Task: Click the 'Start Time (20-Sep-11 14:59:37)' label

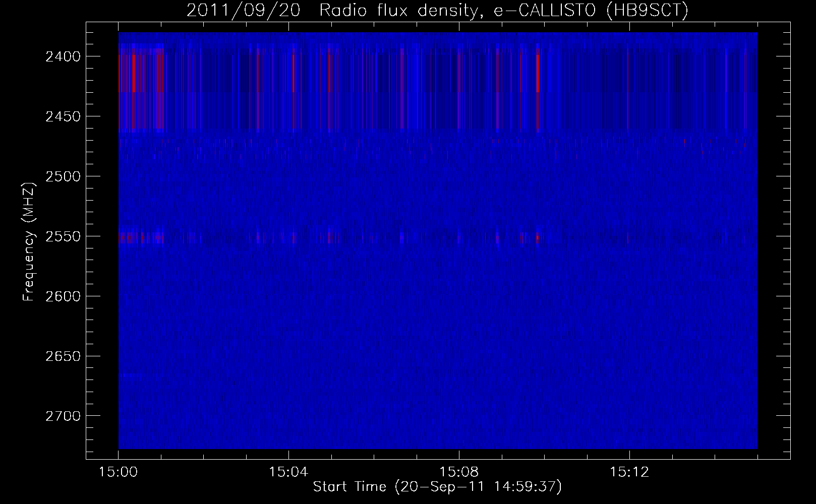Action: pyautogui.click(x=437, y=487)
